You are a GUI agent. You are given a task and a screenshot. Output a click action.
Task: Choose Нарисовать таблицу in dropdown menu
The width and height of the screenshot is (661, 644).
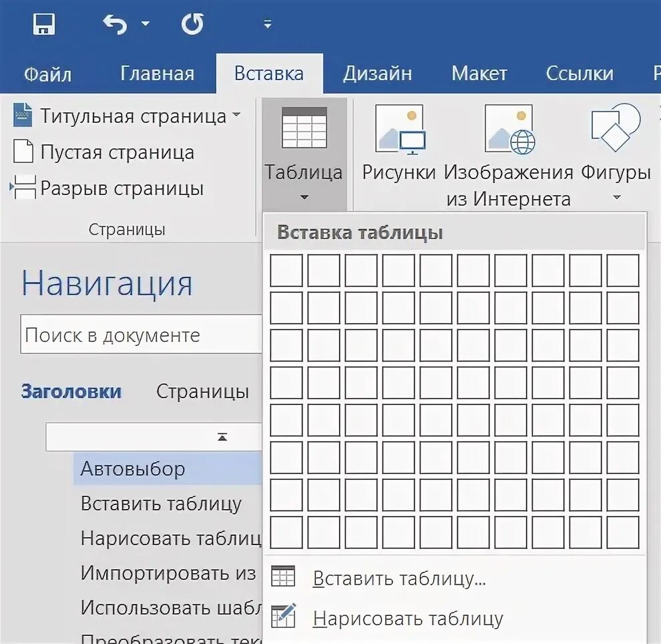click(408, 619)
